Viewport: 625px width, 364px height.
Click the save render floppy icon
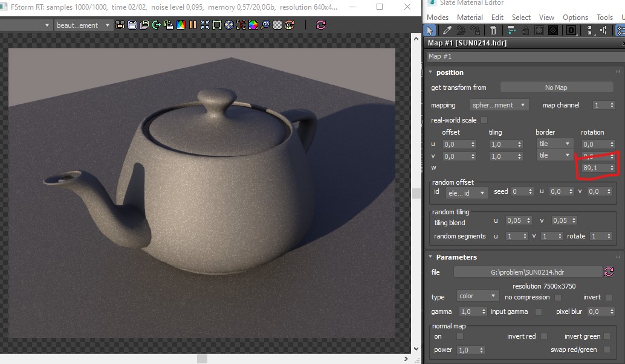pos(132,25)
